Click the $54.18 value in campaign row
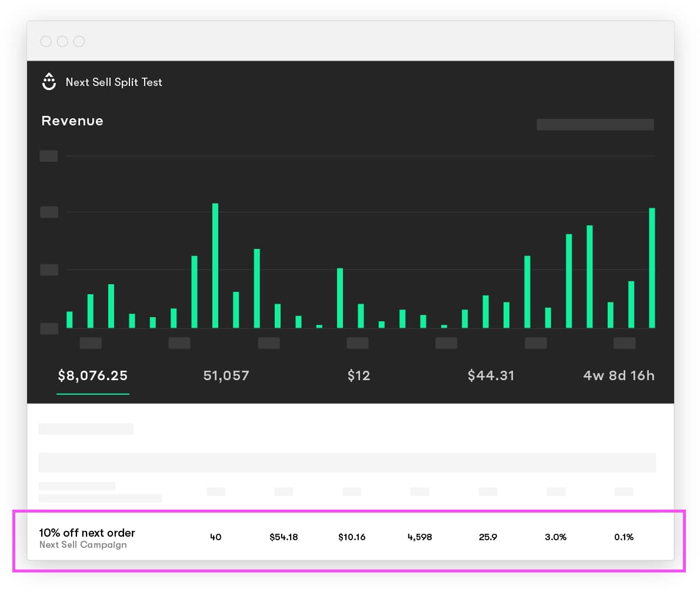The width and height of the screenshot is (700, 592). coord(284,537)
